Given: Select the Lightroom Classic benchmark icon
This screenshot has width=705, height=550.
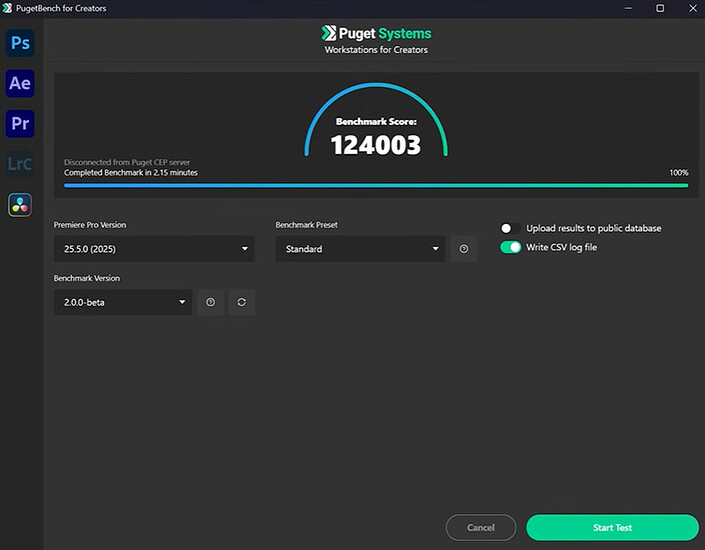Looking at the screenshot, I should tap(20, 164).
